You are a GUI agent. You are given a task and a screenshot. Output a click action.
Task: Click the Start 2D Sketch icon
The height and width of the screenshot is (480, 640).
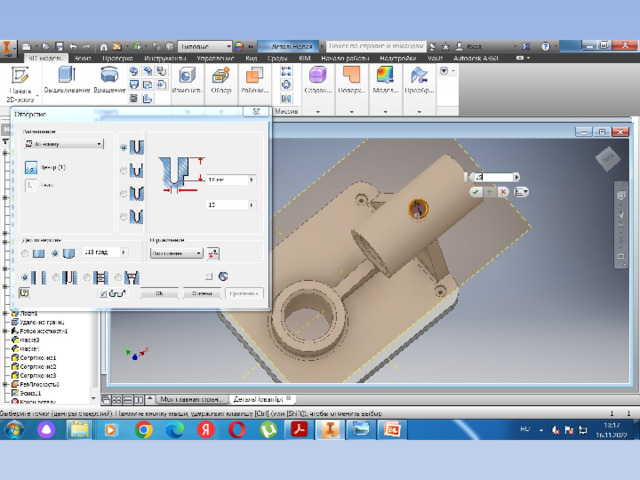pos(20,76)
